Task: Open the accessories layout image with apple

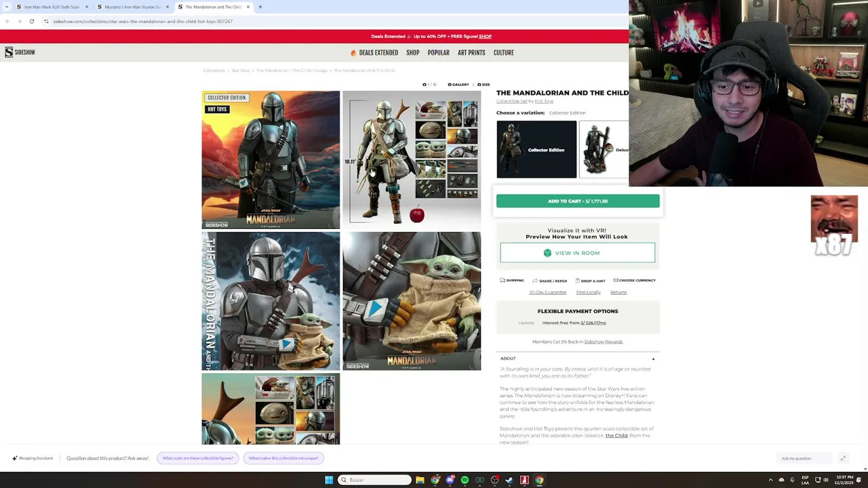Action: tap(412, 160)
